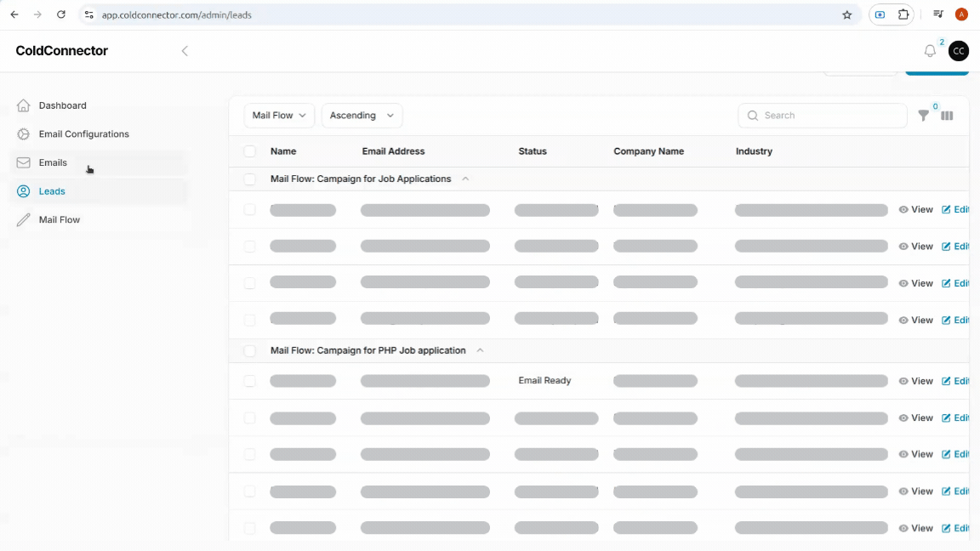980x551 pixels.
Task: Go to Dashboard in the sidebar
Action: point(62,105)
